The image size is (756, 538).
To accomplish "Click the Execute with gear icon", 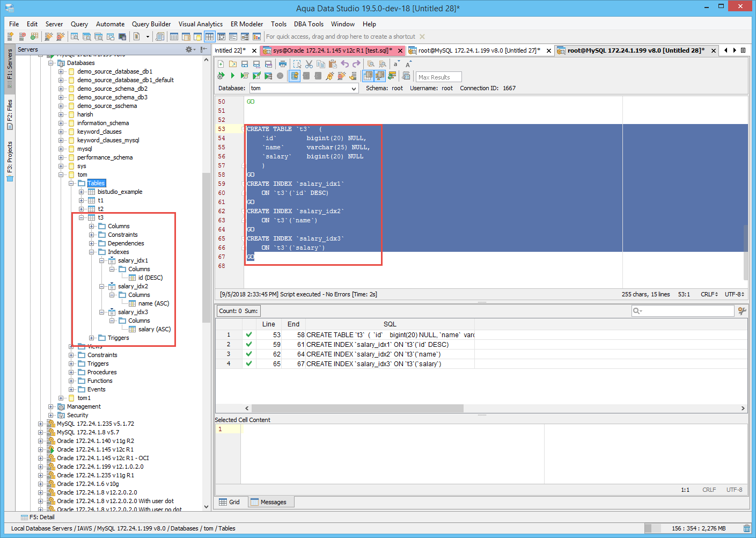I will (x=221, y=76).
